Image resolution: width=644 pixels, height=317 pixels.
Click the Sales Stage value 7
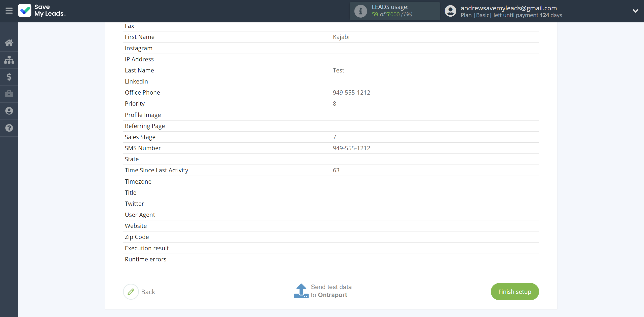[x=334, y=137]
